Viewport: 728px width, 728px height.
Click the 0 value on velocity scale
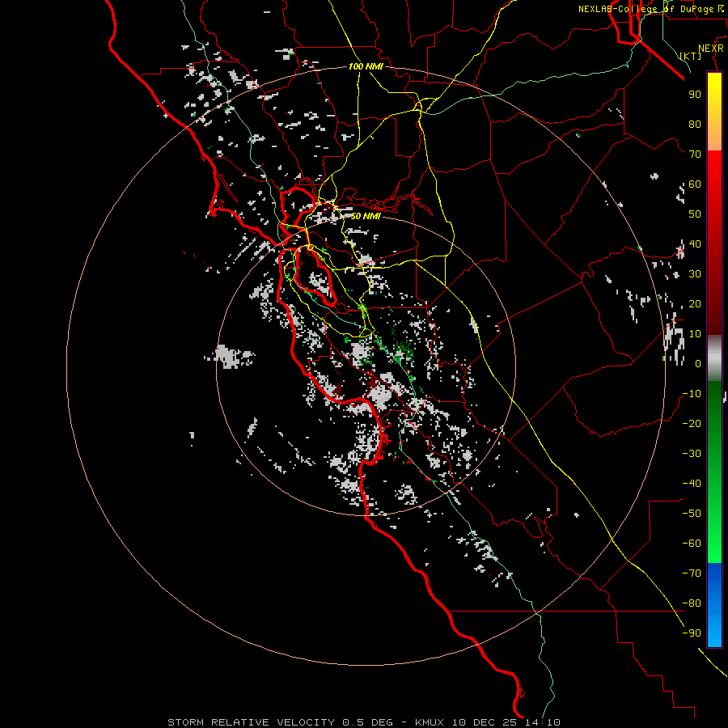click(x=698, y=363)
